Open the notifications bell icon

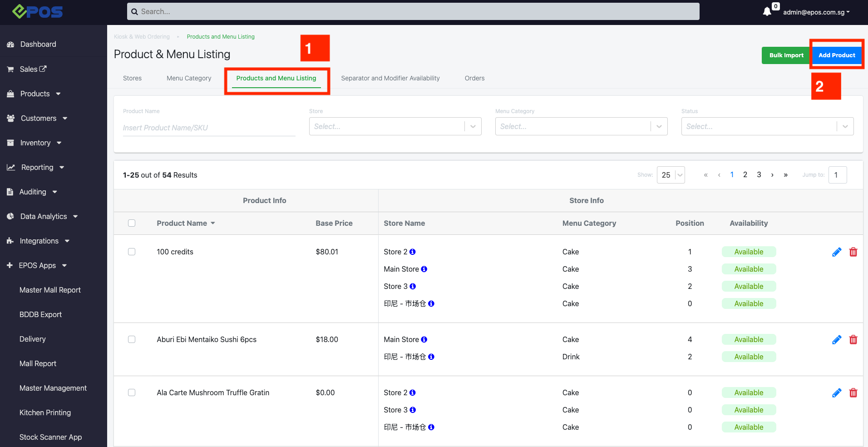767,11
